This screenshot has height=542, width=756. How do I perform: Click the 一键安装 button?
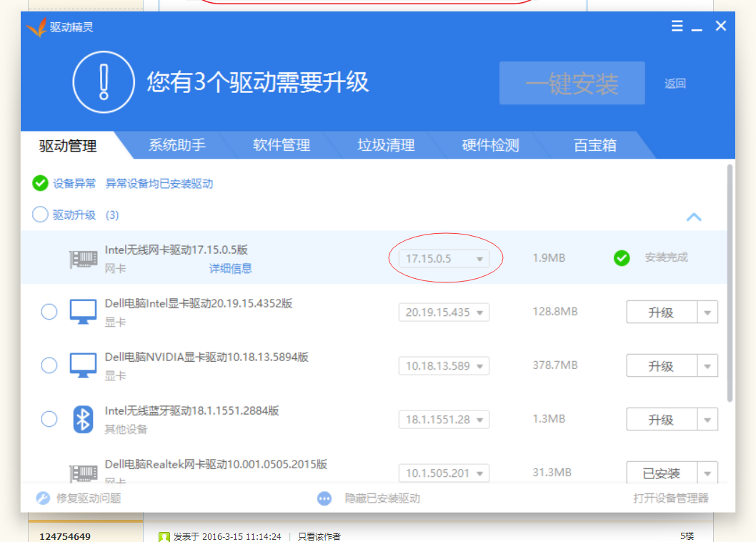[572, 83]
